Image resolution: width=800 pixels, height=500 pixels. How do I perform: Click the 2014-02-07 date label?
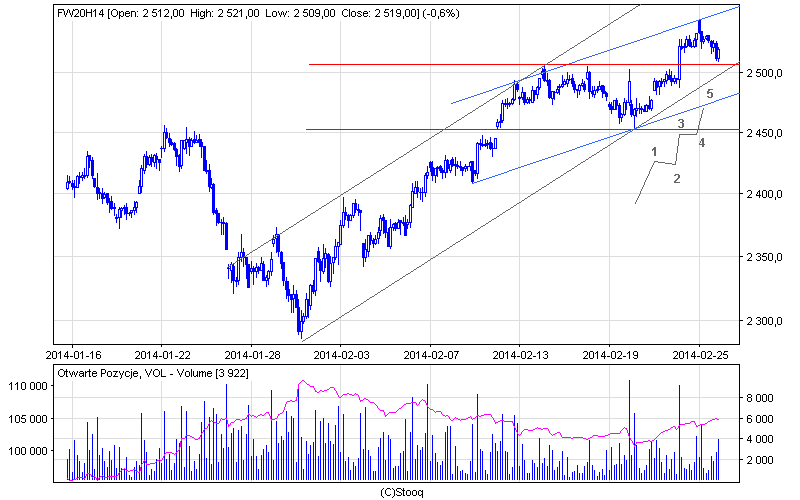(x=431, y=355)
